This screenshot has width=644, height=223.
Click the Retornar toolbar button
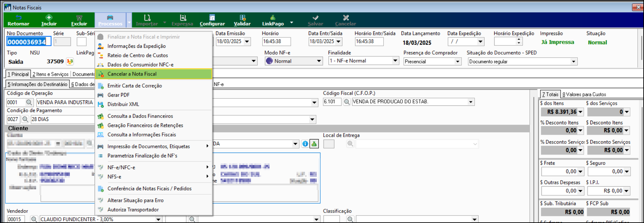(x=18, y=20)
